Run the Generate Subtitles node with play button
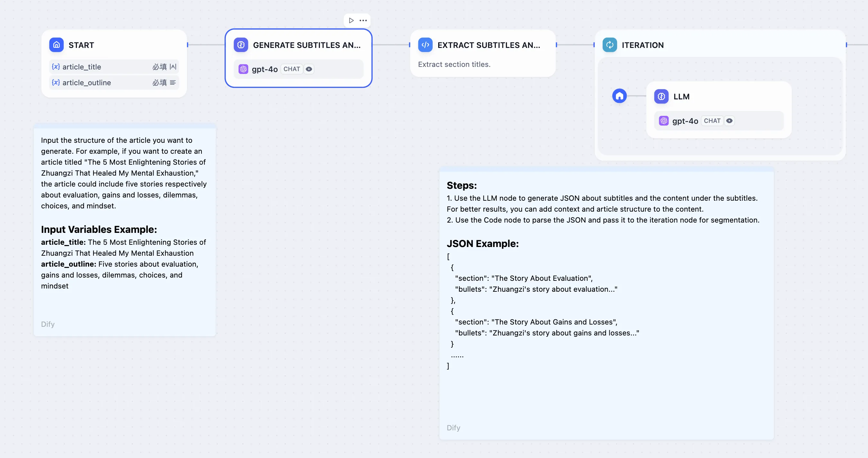 [x=351, y=21]
